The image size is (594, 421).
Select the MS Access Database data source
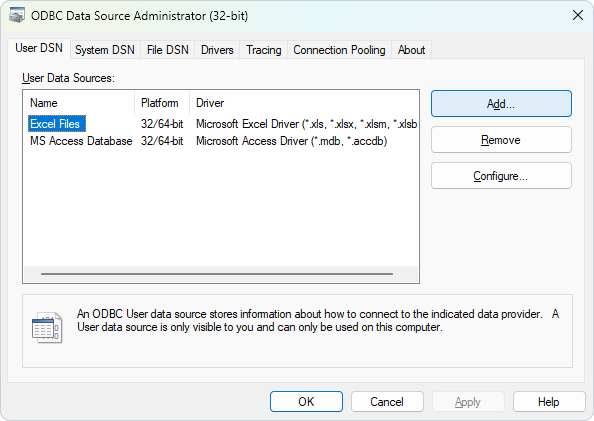tap(81, 141)
